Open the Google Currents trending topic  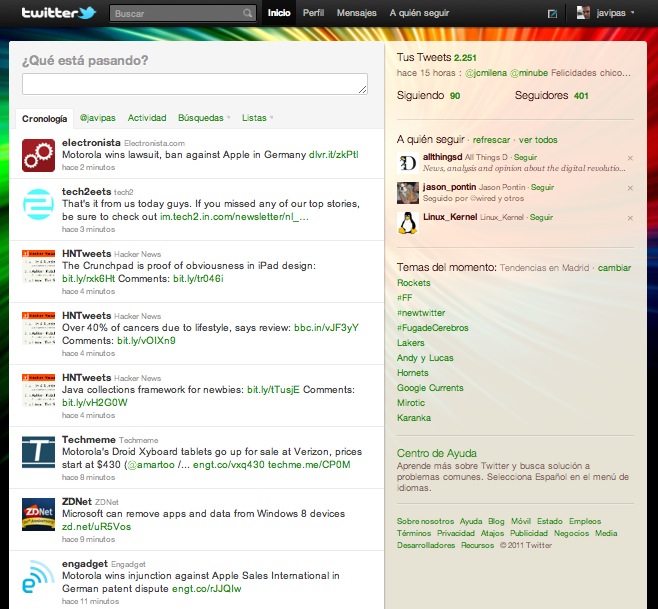(x=430, y=388)
